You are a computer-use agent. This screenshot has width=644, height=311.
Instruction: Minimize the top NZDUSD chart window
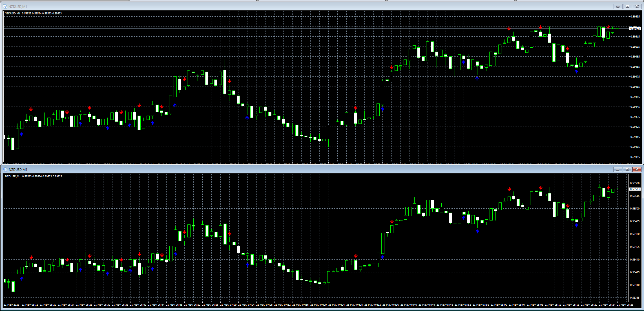(618, 6)
